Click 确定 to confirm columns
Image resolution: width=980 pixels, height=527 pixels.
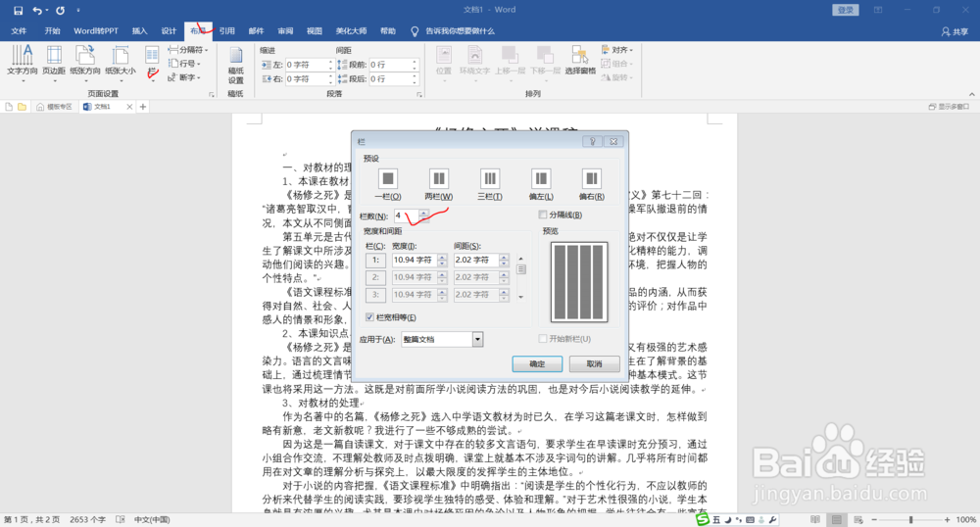click(537, 363)
